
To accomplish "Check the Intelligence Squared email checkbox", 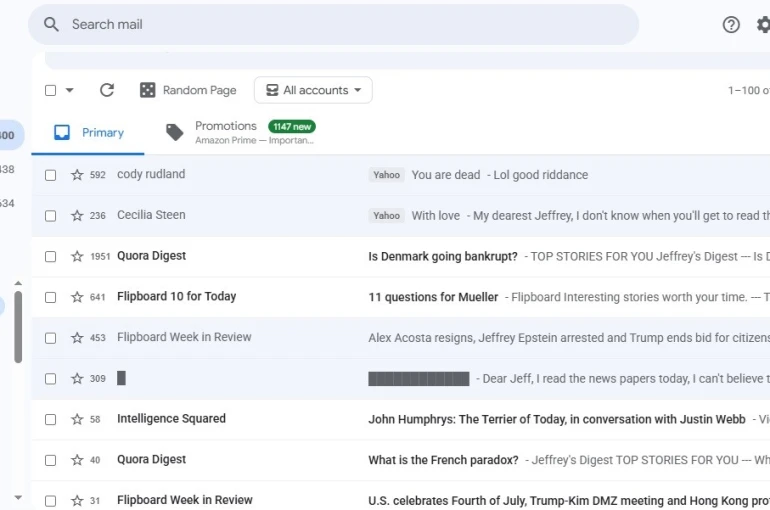I will (50, 420).
